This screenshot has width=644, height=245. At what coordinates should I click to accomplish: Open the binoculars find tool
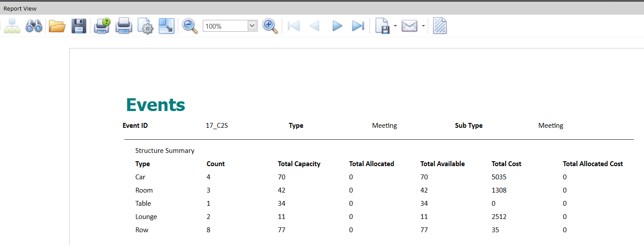(34, 26)
